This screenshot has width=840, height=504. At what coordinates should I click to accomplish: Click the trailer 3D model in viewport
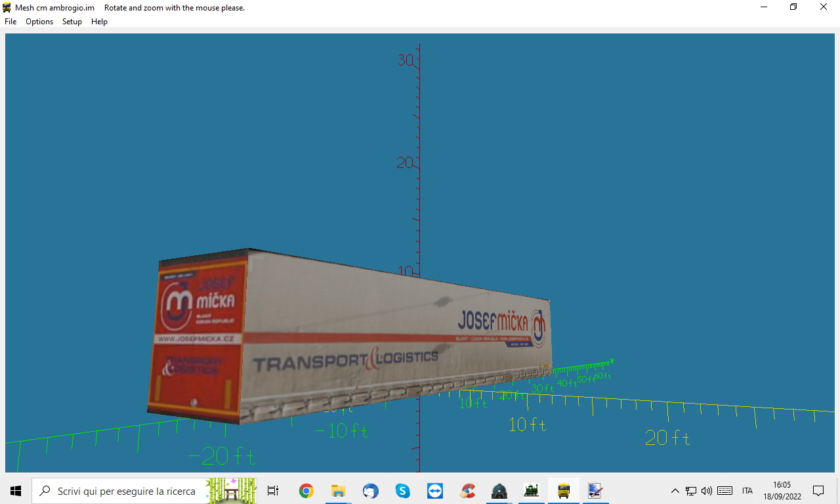pos(349,335)
